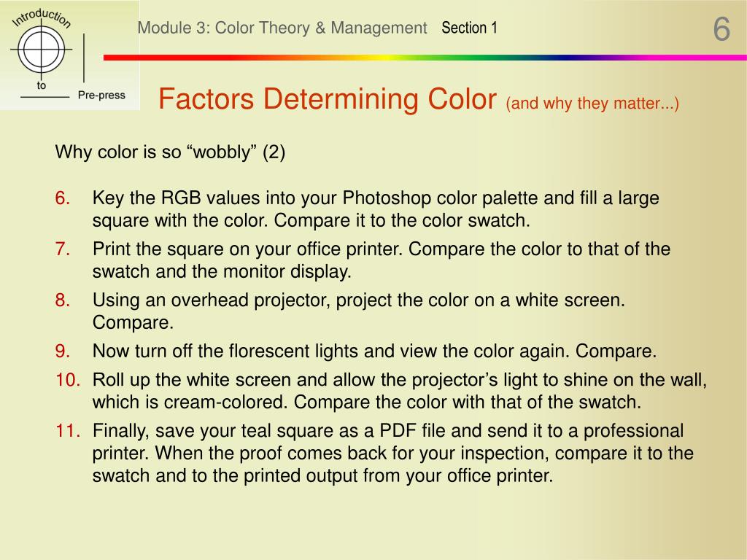The width and height of the screenshot is (747, 560).
Task: Click the 'Now turn off the florescent lights' step
Action: (374, 351)
